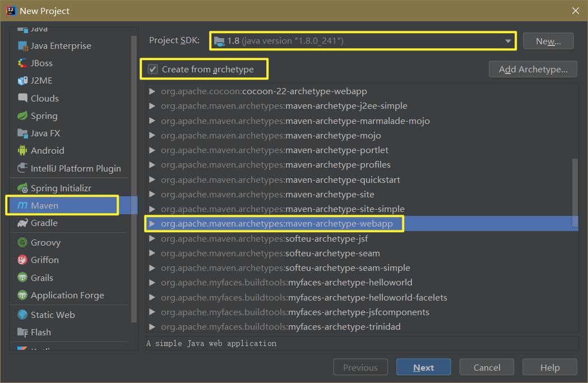Click the Griffon icon
This screenshot has width=588, height=383.
pyautogui.click(x=22, y=260)
